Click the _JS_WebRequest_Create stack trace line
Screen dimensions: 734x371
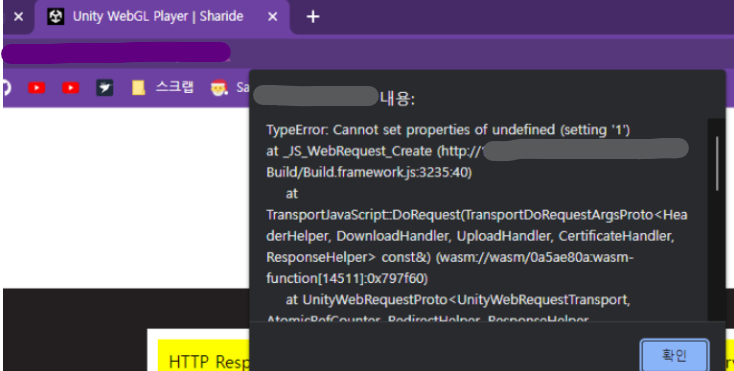(x=477, y=151)
